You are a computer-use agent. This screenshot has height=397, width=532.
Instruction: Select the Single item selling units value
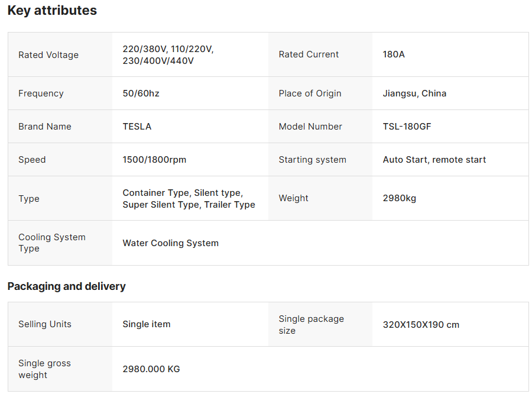click(x=146, y=324)
